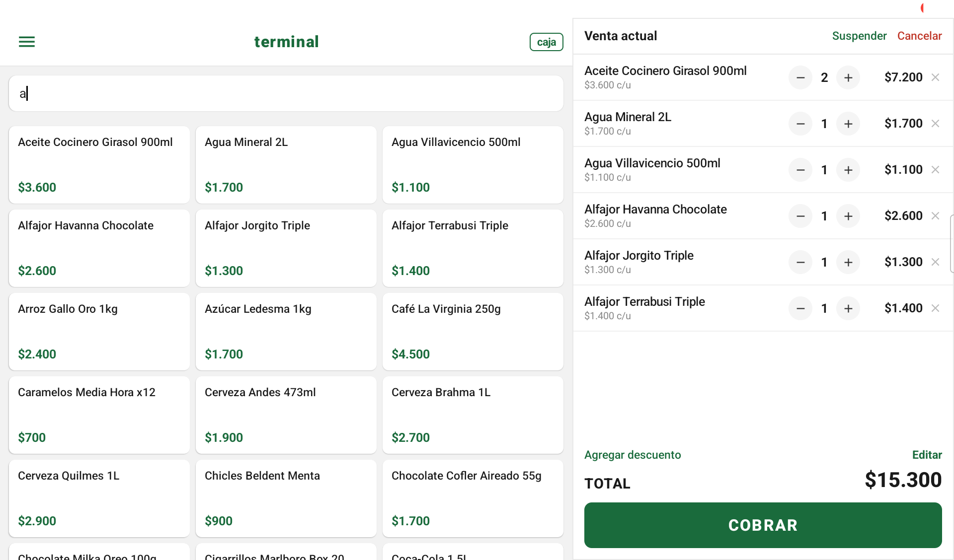Add Azúcar Ledesma 1kg product card

pyautogui.click(x=286, y=332)
